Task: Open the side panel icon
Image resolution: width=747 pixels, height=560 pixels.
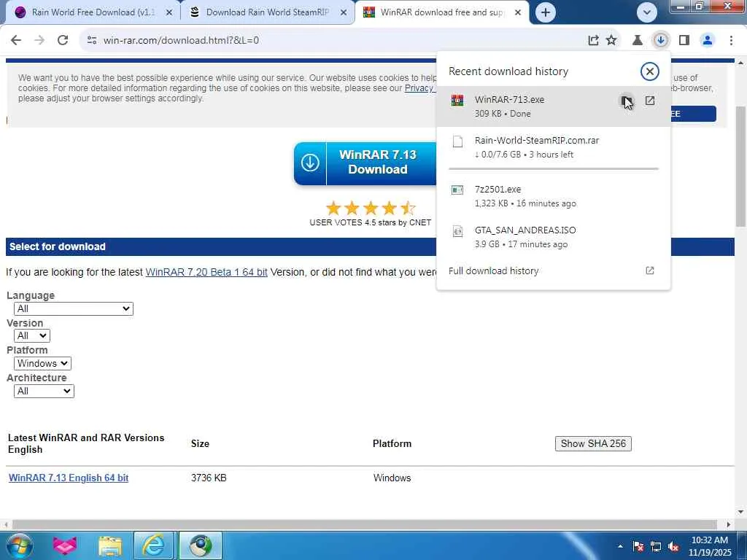Action: point(684,41)
